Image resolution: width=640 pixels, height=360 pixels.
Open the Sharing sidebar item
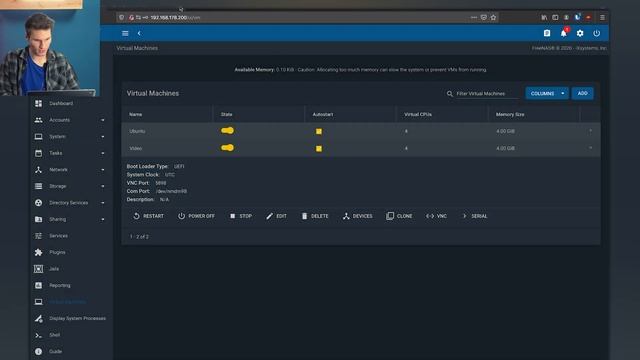tap(58, 220)
